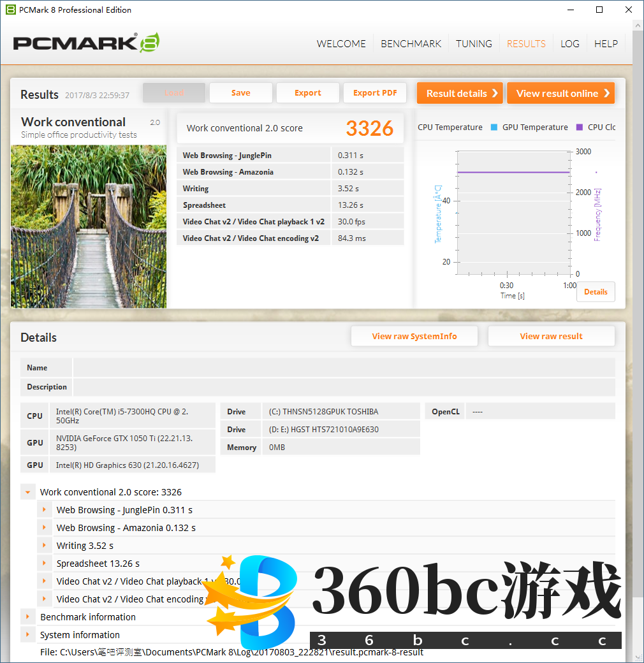The image size is (644, 663).
Task: Expand Web Browsing - Amazonia result
Action: point(45,528)
